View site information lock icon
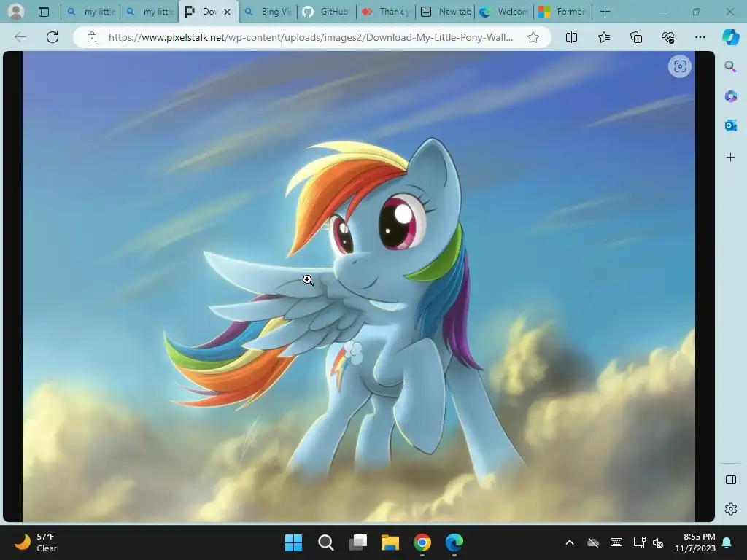This screenshot has height=560, width=747. pyautogui.click(x=92, y=37)
